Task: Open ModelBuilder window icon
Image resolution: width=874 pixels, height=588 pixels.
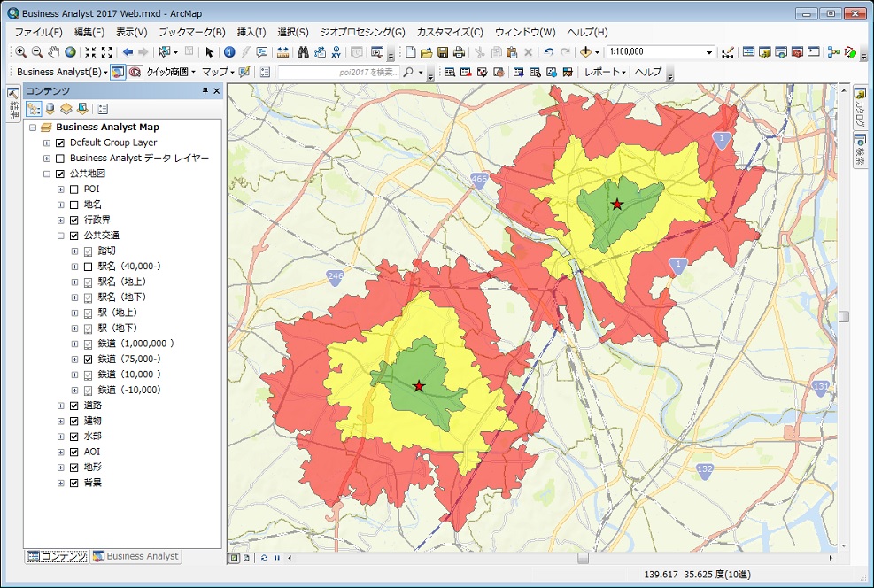Action: 834,52
